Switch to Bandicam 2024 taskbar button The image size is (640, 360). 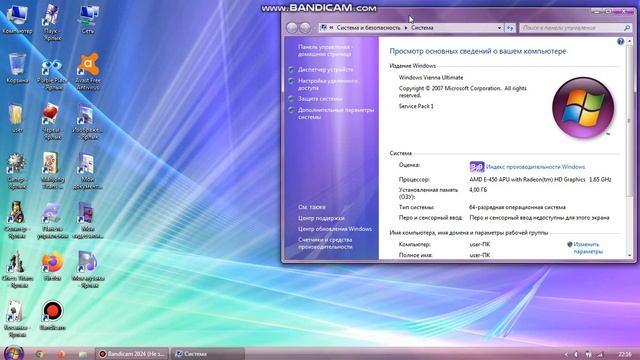click(132, 354)
